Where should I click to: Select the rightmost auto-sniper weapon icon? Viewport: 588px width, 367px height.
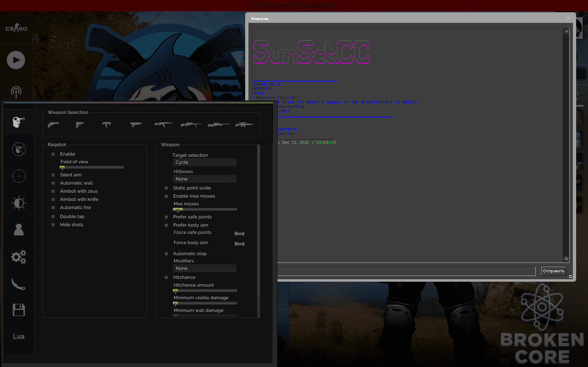pyautogui.click(x=244, y=125)
